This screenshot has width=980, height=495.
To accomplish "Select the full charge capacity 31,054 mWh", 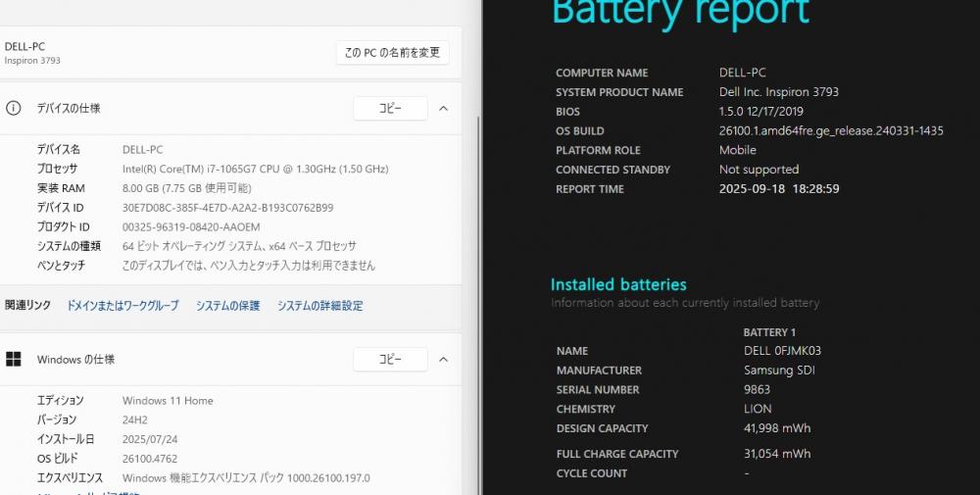I will coord(777,454).
